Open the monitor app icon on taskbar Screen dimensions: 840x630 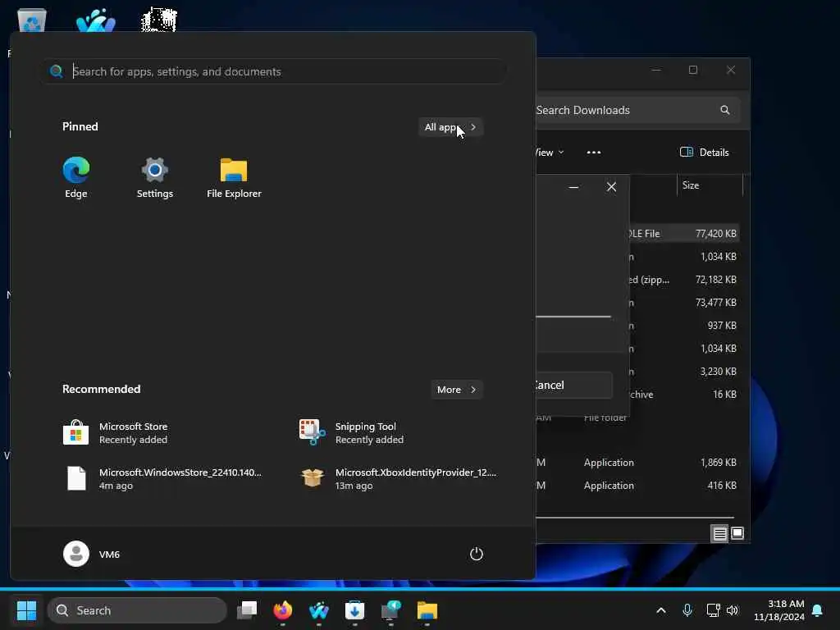click(390, 610)
